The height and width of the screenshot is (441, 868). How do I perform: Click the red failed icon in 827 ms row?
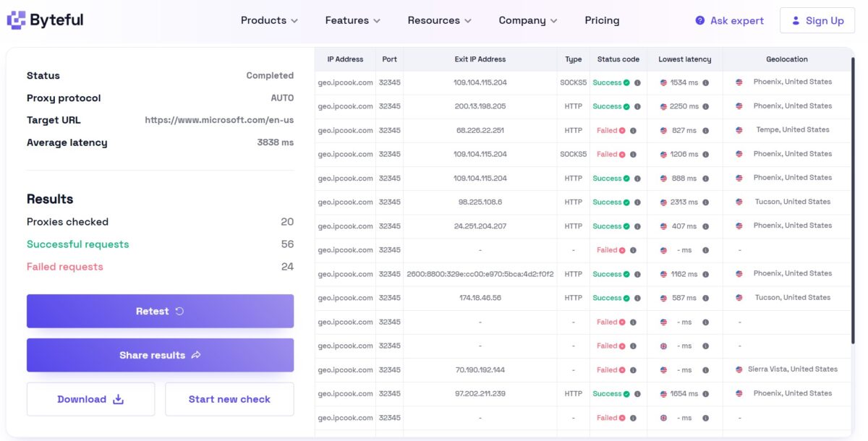tap(622, 131)
